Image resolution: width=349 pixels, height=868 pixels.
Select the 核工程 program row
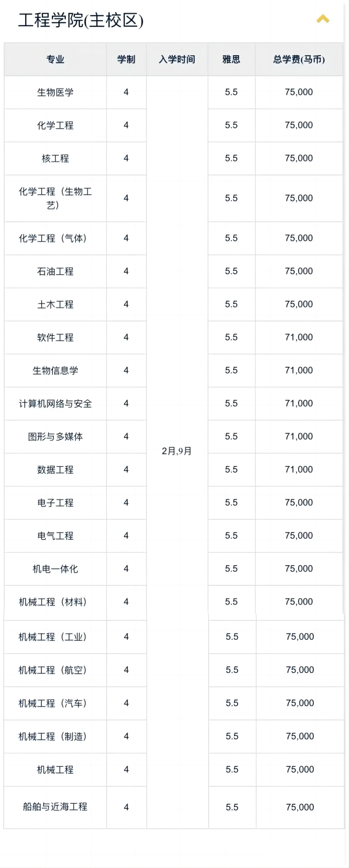click(x=174, y=158)
